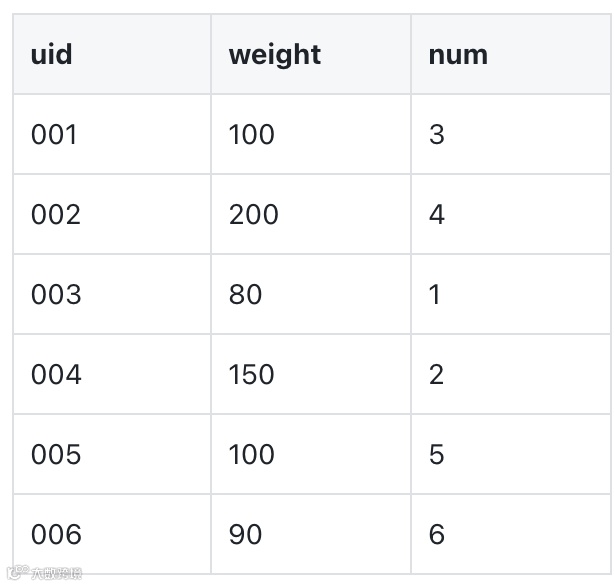This screenshot has height=586, width=614.
Task: Select num value 2 in row 004
Action: (437, 374)
